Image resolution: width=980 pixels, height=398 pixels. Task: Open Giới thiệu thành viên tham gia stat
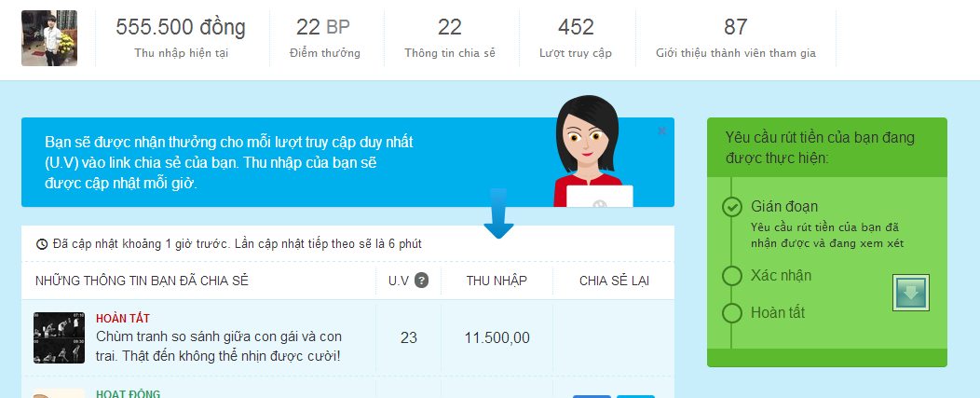[735, 38]
